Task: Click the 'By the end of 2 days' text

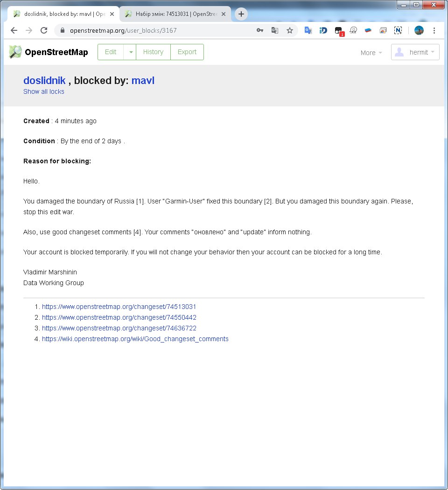Action: 91,141
